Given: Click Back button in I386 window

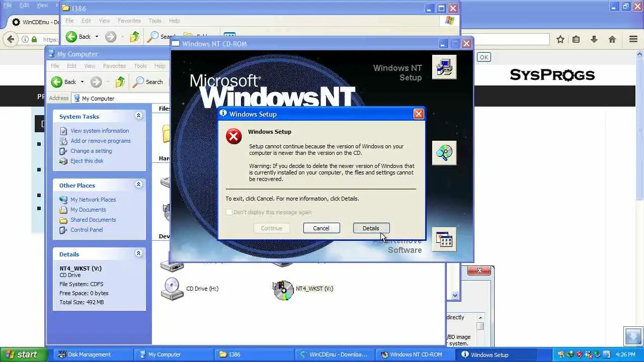Looking at the screenshot, I should (78, 37).
